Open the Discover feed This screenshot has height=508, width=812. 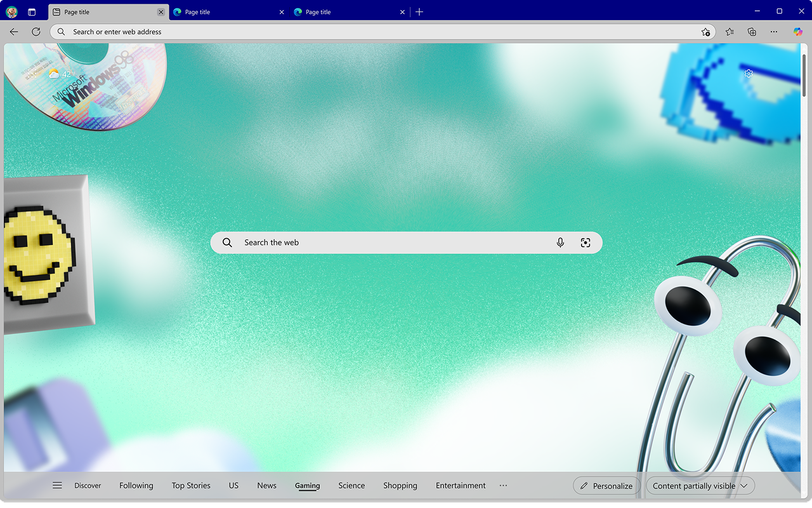(88, 486)
